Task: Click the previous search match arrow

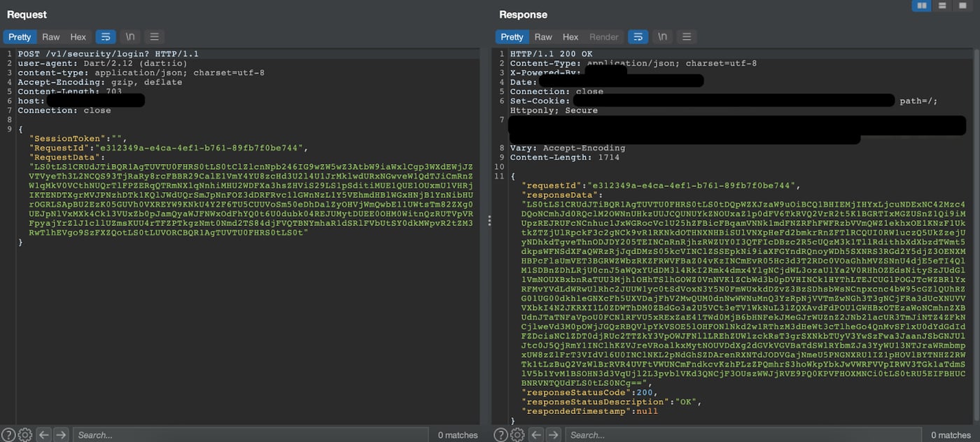Action: (x=43, y=434)
